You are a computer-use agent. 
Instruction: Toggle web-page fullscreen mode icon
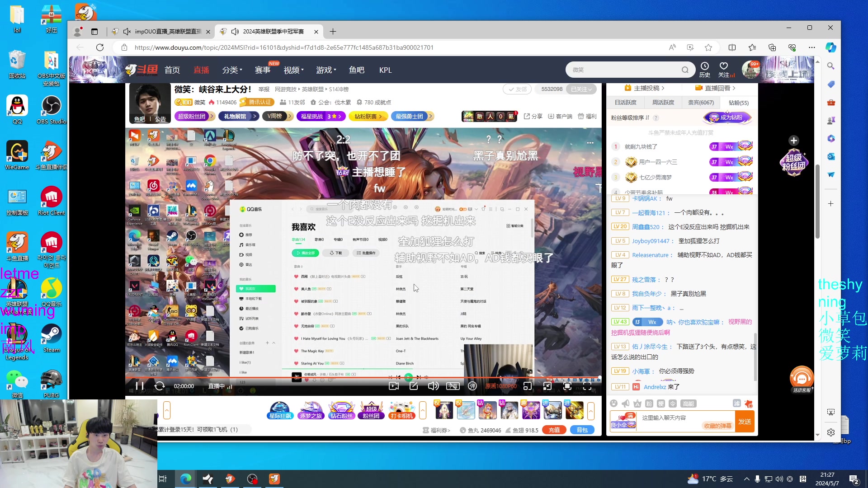(x=567, y=386)
